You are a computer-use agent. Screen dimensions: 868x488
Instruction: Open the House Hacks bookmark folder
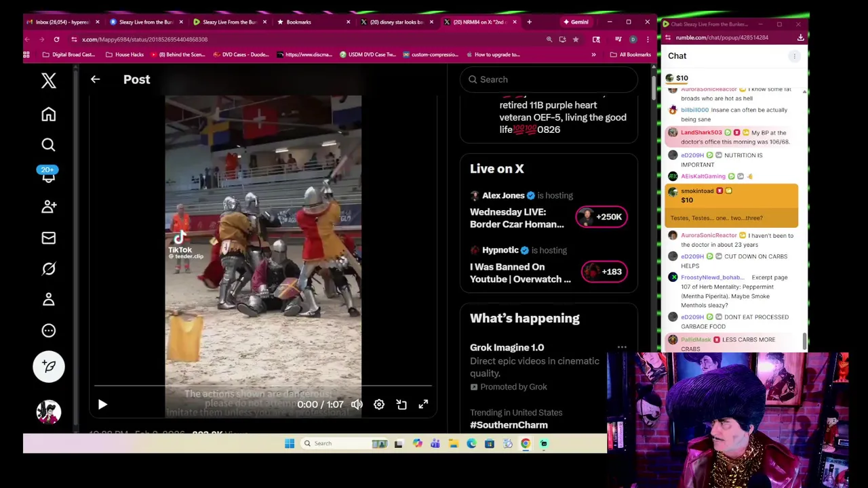[124, 54]
